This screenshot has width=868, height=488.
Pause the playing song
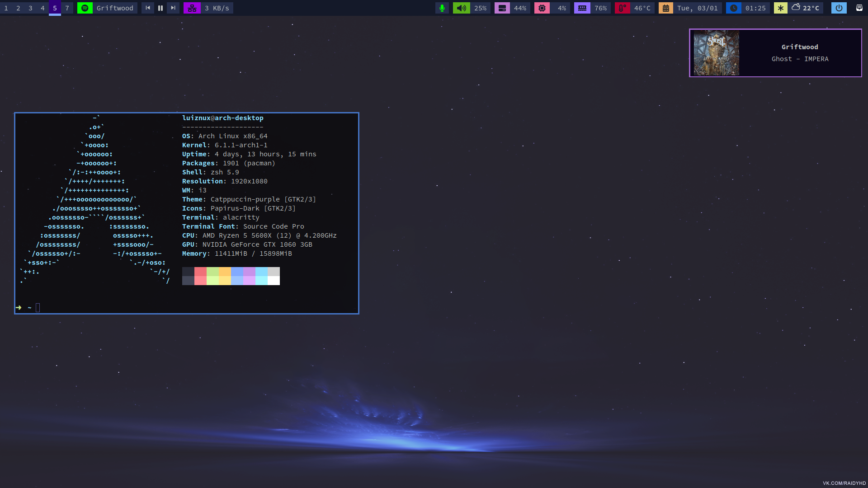(x=160, y=8)
